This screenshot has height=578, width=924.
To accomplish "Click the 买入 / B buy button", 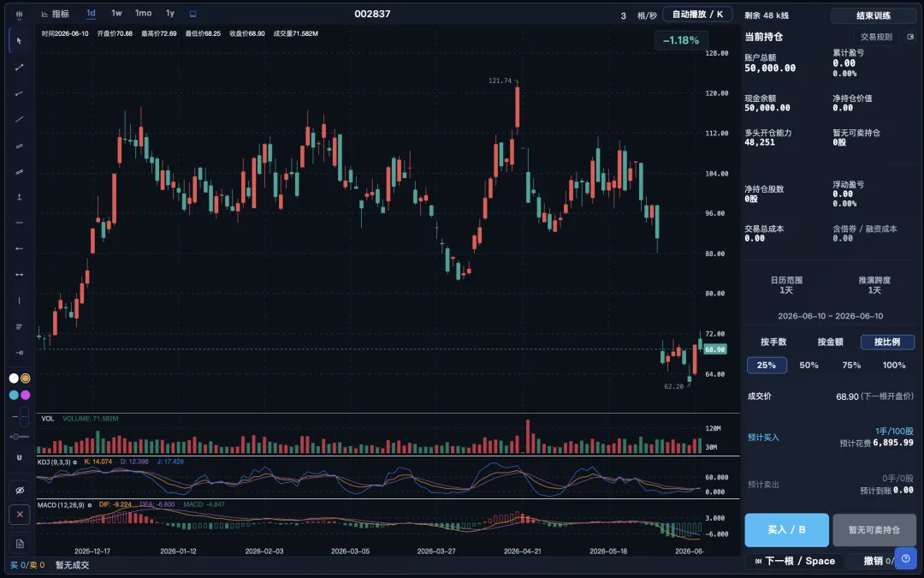I will click(787, 530).
